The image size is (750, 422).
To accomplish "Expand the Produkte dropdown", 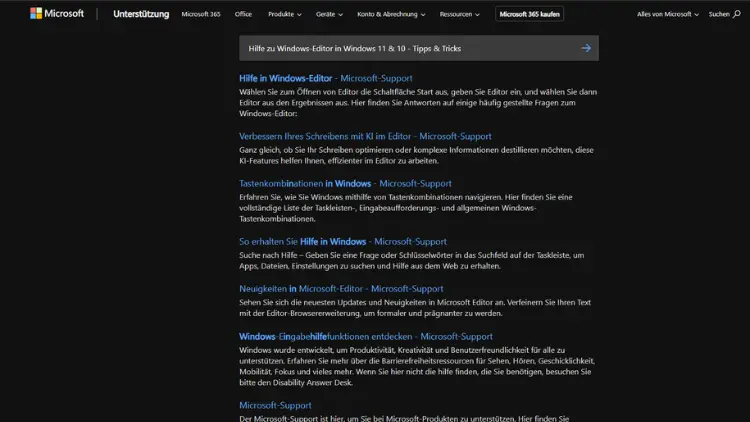I will pos(285,14).
